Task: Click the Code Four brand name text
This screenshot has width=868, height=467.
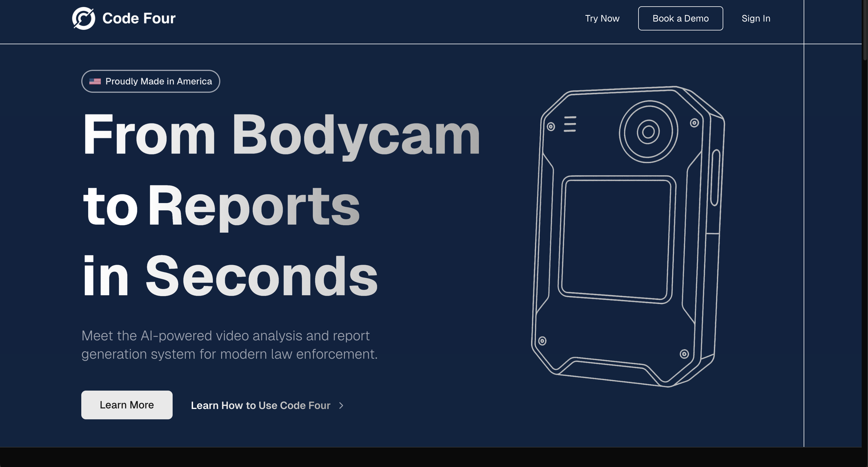Action: (x=139, y=19)
